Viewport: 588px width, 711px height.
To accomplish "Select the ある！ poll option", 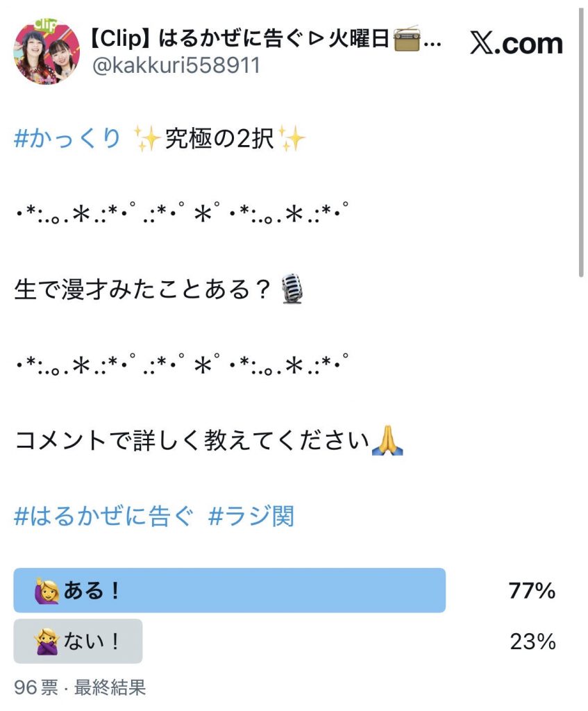I will [229, 591].
